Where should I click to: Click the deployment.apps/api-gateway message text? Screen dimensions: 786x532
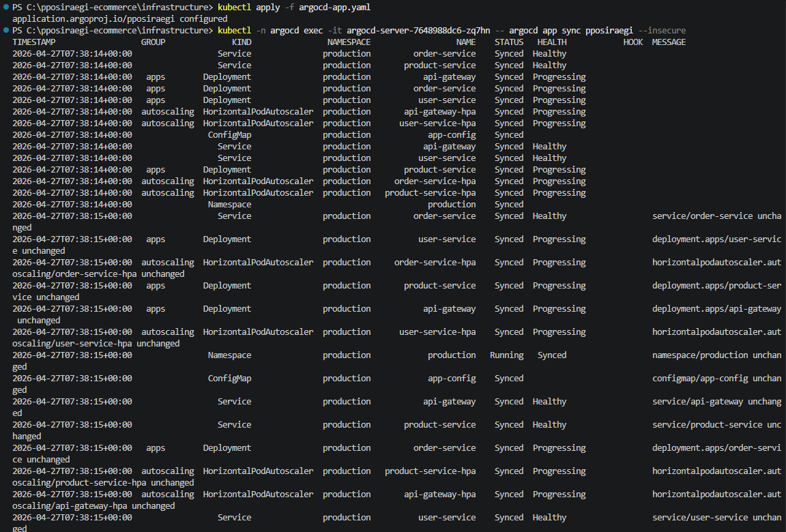click(717, 309)
